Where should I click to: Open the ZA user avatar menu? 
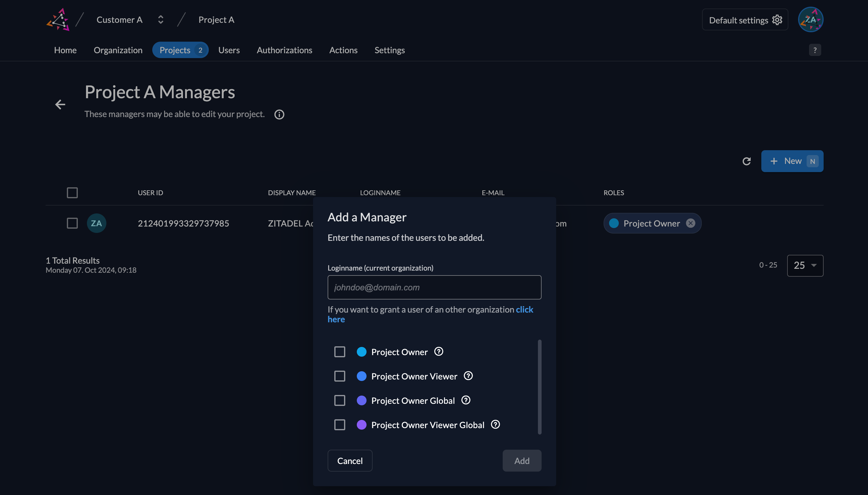tap(810, 20)
